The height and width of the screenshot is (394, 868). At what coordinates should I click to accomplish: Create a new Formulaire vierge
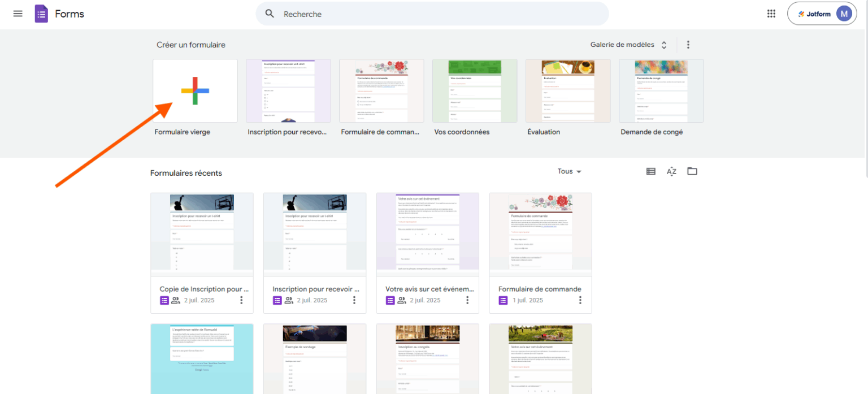[195, 90]
